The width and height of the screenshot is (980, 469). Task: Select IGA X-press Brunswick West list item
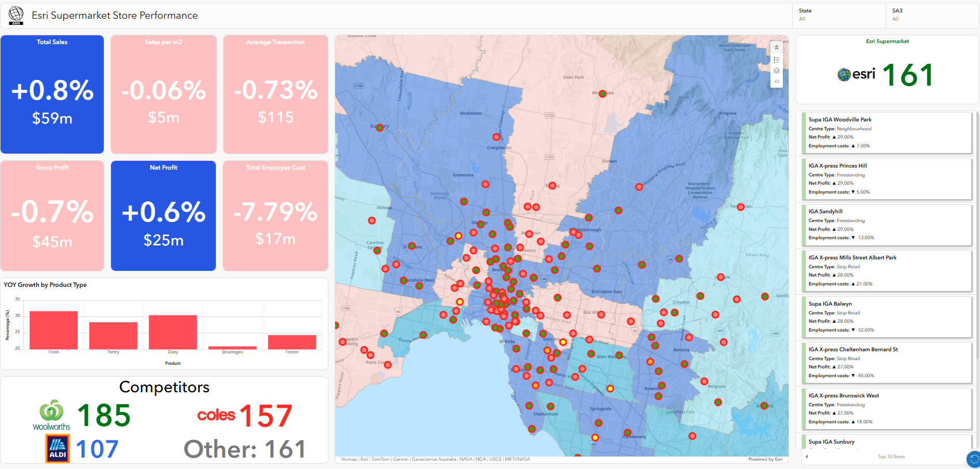(x=886, y=409)
